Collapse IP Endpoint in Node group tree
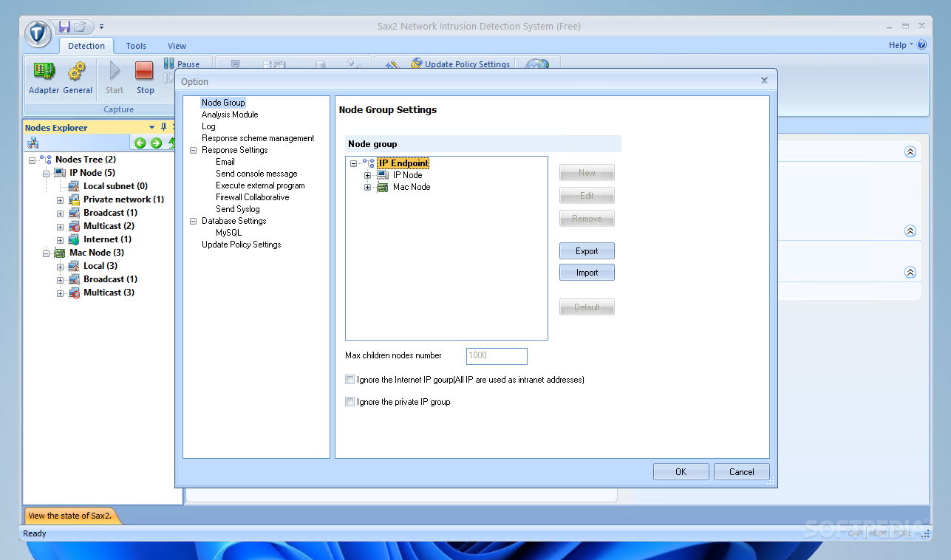Viewport: 951px width, 560px height. 353,163
